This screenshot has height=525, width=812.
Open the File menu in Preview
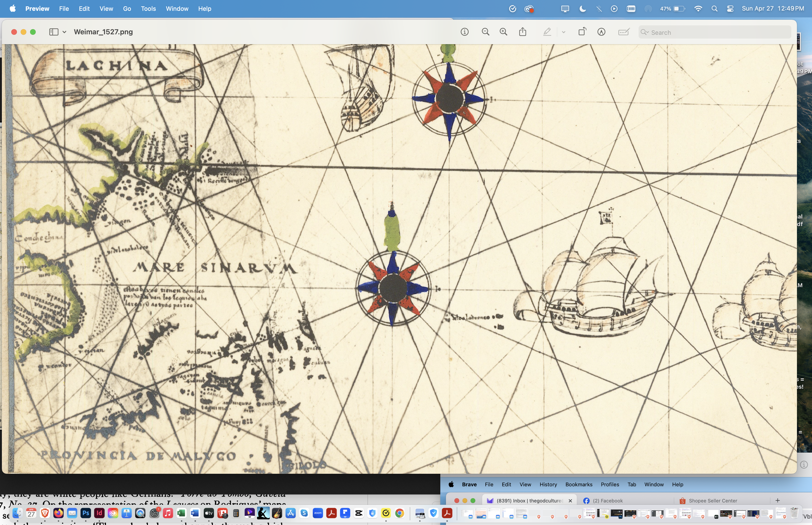pyautogui.click(x=64, y=8)
